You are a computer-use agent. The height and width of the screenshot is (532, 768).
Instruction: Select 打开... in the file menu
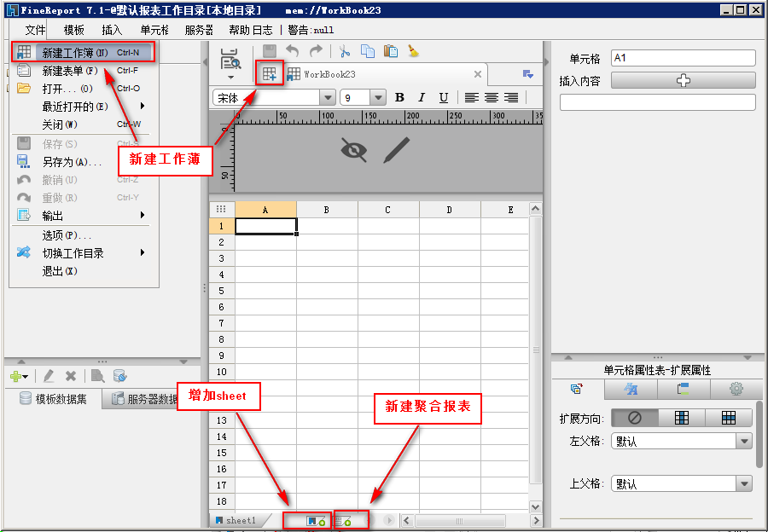(x=80, y=89)
